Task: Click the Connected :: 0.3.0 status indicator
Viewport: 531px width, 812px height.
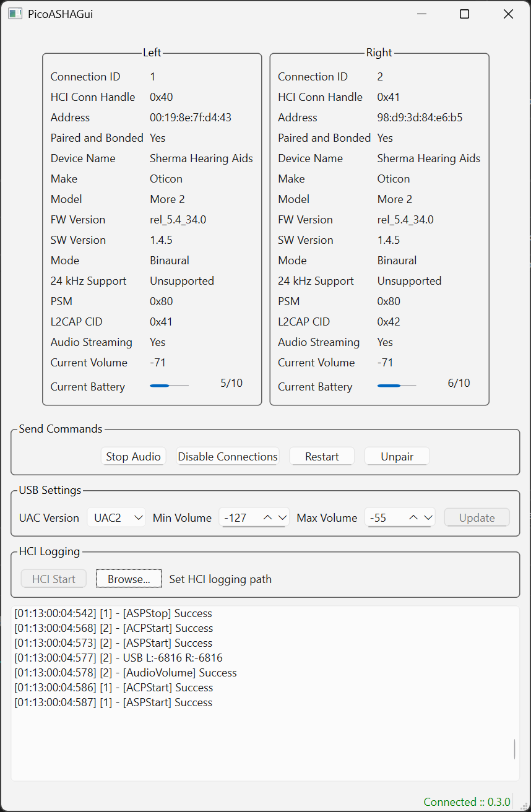Action: pyautogui.click(x=467, y=801)
